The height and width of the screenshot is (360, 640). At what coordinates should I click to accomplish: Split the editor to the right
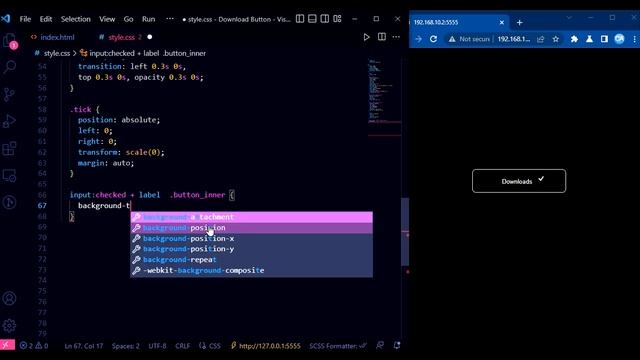point(382,37)
